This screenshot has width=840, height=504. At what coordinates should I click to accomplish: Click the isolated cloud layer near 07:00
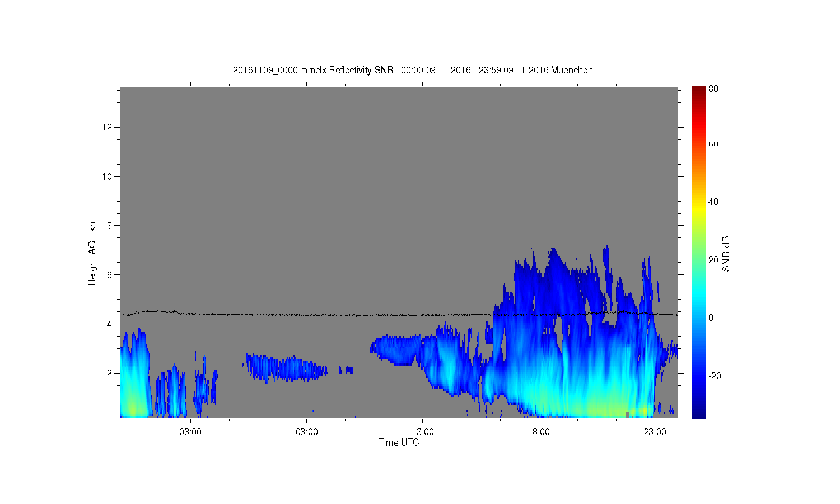(x=286, y=368)
